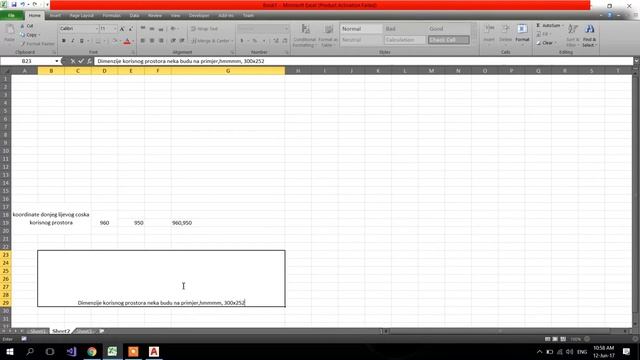
Task: Apply the Fill Color bucket
Action: [114, 41]
